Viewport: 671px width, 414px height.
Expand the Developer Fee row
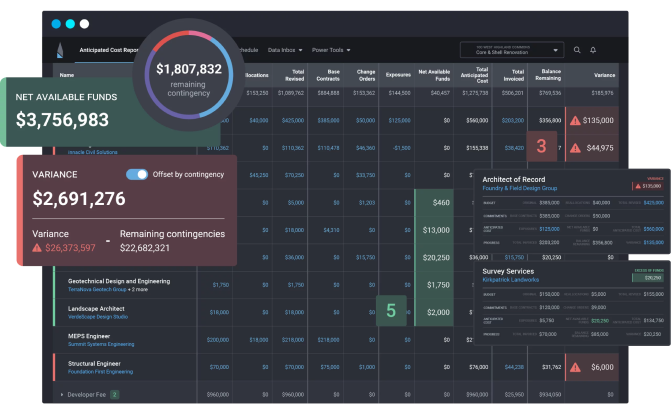tap(62, 395)
